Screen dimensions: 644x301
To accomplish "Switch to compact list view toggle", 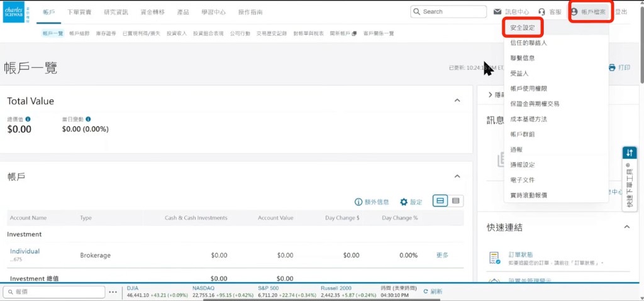I will pos(455,201).
